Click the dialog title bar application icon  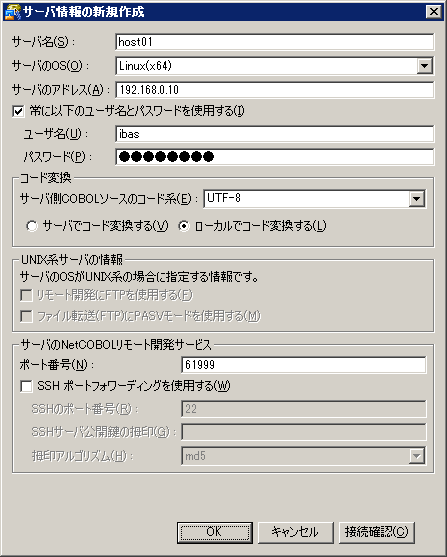13,12
